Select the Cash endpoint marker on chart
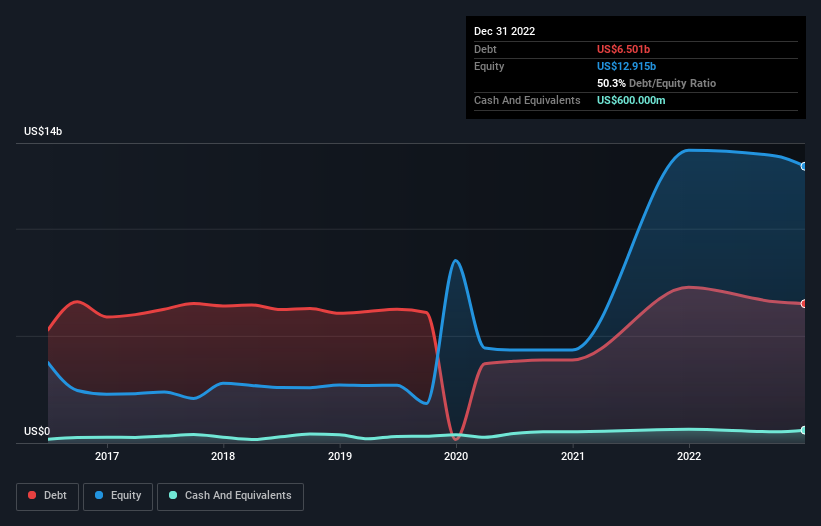821x526 pixels. [804, 430]
